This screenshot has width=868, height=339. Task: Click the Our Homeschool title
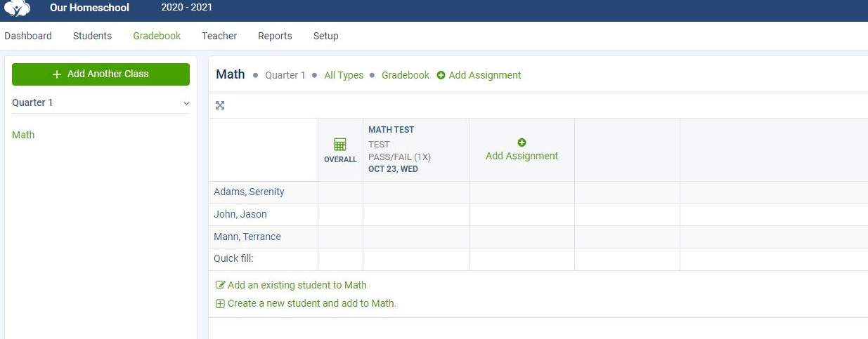pos(89,8)
